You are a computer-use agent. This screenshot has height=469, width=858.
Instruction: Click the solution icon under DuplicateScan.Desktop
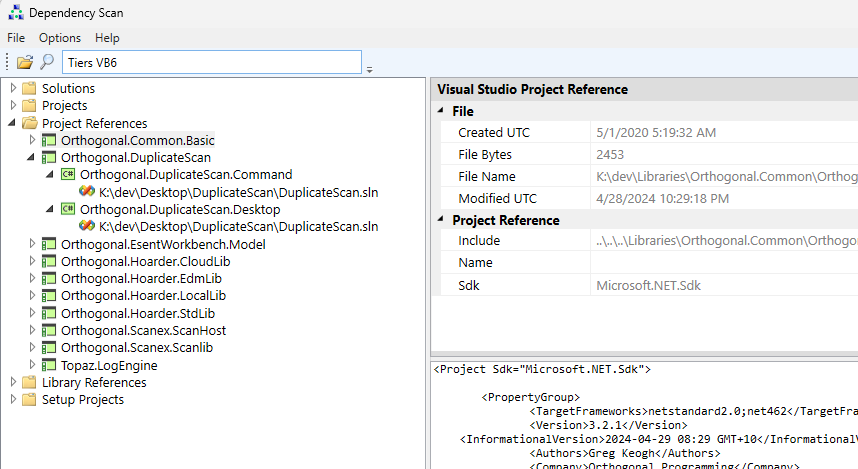[x=86, y=225]
